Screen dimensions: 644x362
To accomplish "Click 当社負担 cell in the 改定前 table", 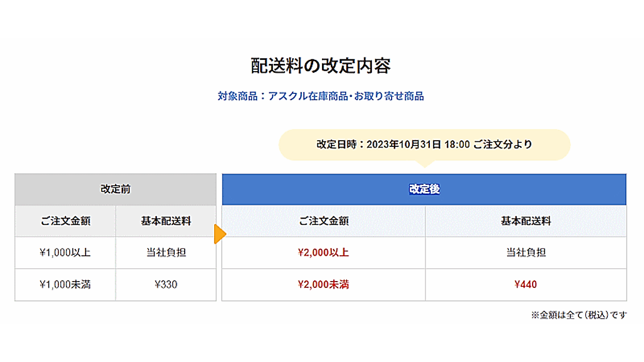I will click(166, 253).
